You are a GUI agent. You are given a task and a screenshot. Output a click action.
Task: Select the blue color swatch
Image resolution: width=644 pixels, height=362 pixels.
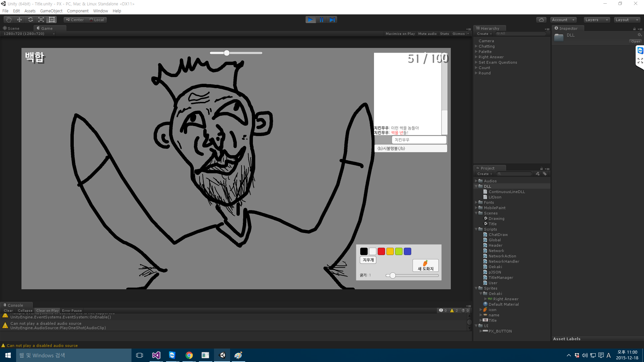408,251
